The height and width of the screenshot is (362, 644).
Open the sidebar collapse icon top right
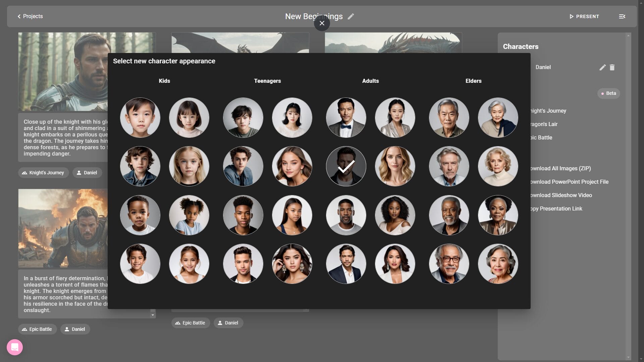[623, 16]
